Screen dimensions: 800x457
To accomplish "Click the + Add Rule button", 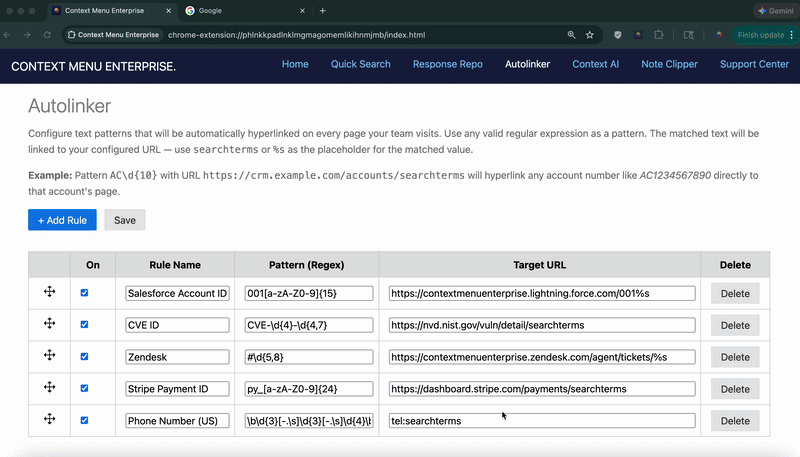I will pos(62,220).
